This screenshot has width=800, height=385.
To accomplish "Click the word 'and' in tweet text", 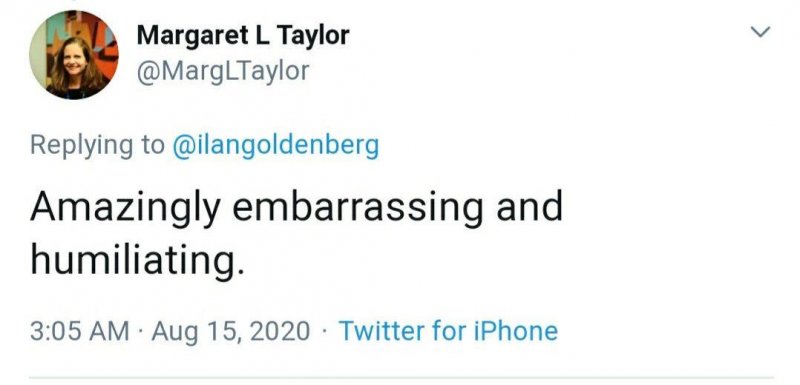I will click(x=529, y=206).
